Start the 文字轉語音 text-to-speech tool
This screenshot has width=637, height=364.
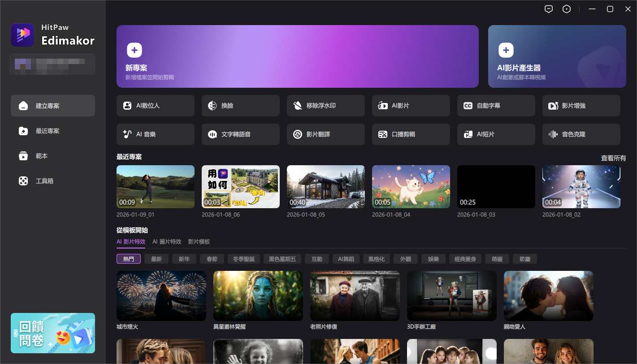coord(240,134)
